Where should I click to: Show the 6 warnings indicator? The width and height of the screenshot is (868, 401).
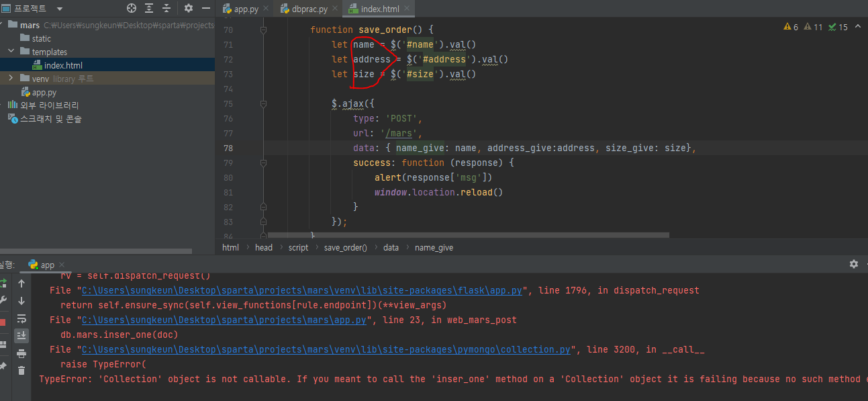[x=791, y=27]
